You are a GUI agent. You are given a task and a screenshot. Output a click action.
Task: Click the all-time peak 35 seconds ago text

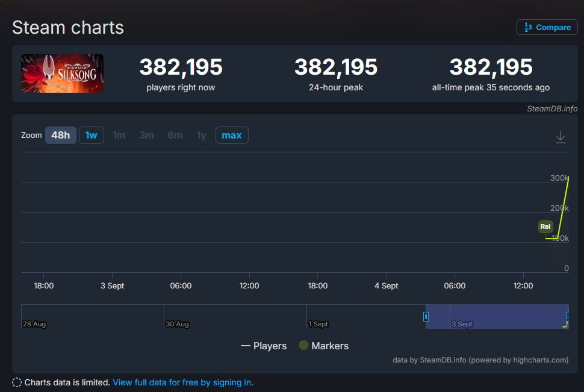[491, 87]
